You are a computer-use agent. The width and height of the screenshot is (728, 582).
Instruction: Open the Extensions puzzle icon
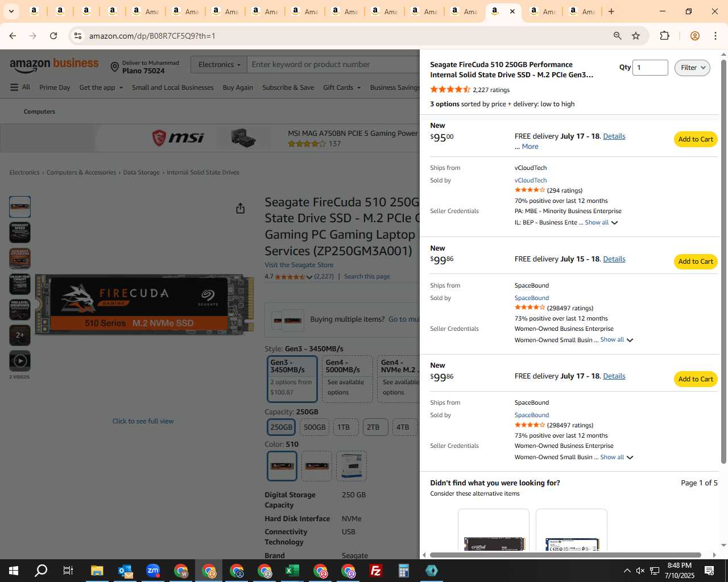[664, 36]
